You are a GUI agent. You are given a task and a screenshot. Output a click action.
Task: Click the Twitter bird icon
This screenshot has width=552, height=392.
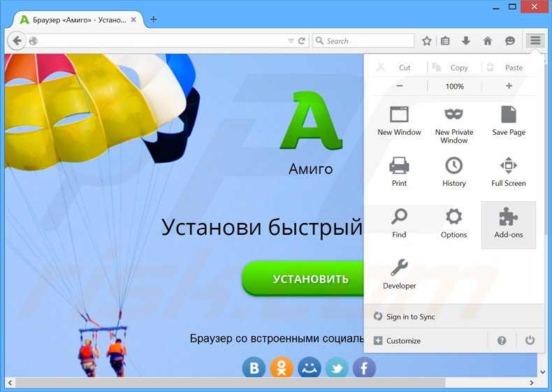337,368
